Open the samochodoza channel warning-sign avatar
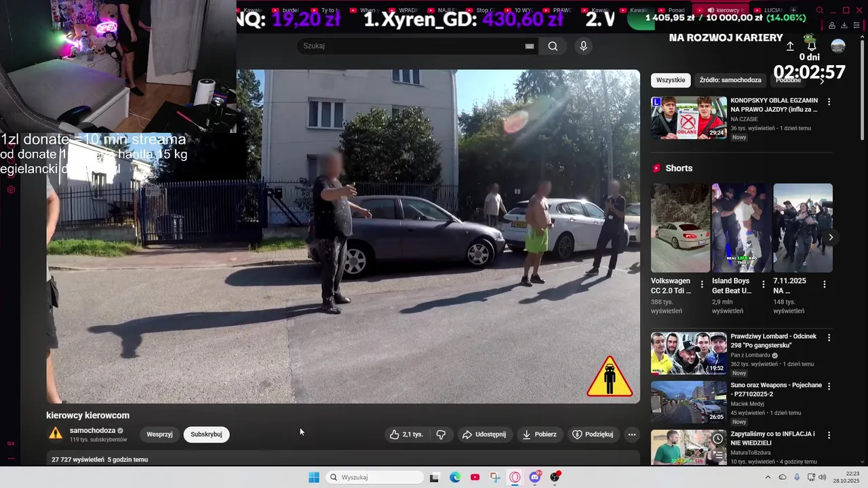Screen dimensions: 868x488 [x=56, y=434]
